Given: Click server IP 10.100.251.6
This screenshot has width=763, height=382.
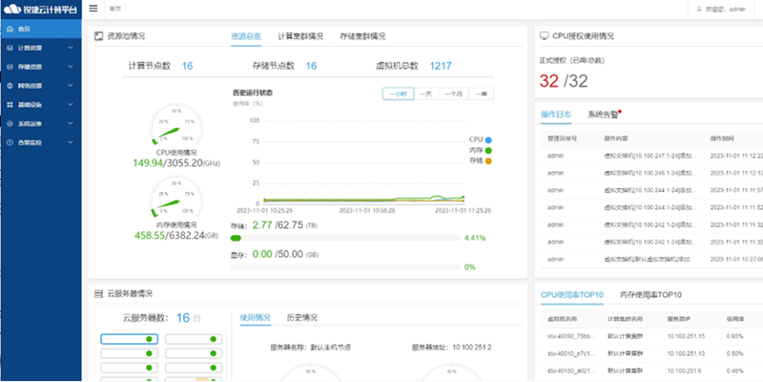Looking at the screenshot, I should 685,371.
